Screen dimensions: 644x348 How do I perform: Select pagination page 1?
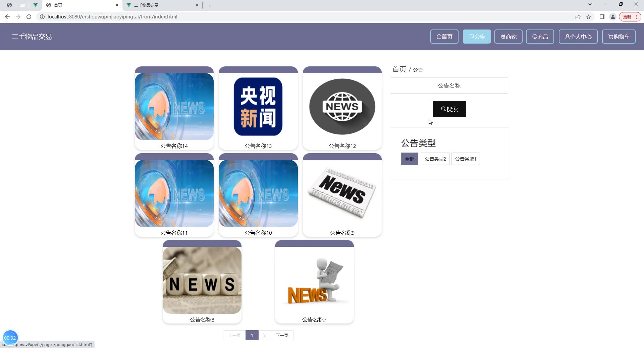coord(252,335)
